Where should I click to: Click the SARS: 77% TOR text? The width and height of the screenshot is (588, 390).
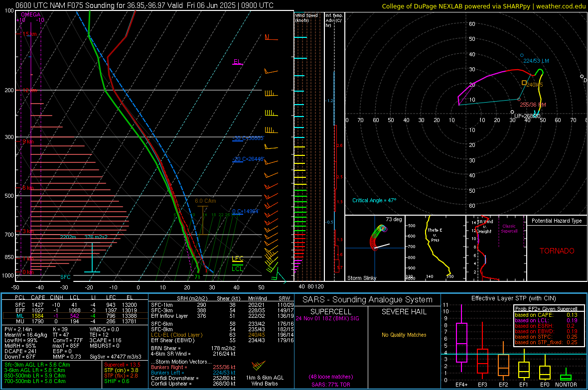(x=331, y=385)
